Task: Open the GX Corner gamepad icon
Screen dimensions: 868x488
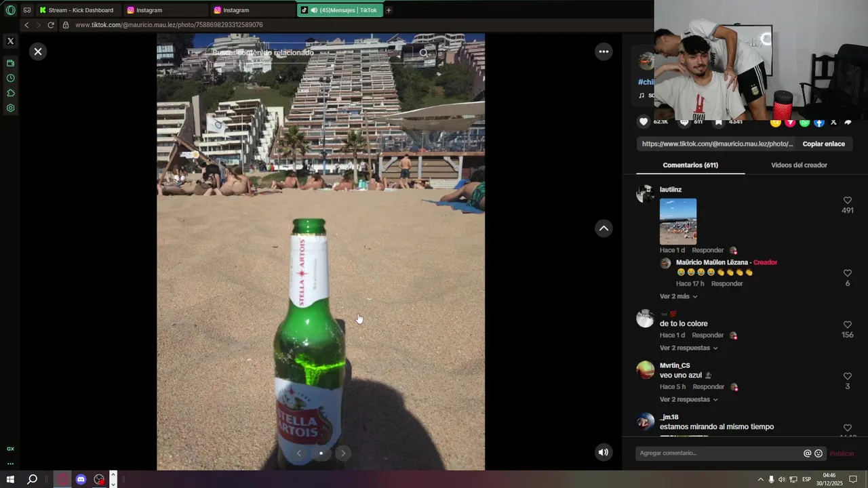Action: (x=27, y=10)
